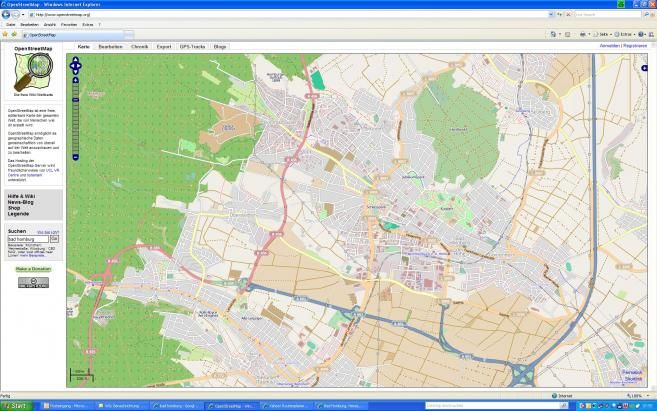Click the Windows Start button
This screenshot has width=657, height=411.
click(x=15, y=406)
